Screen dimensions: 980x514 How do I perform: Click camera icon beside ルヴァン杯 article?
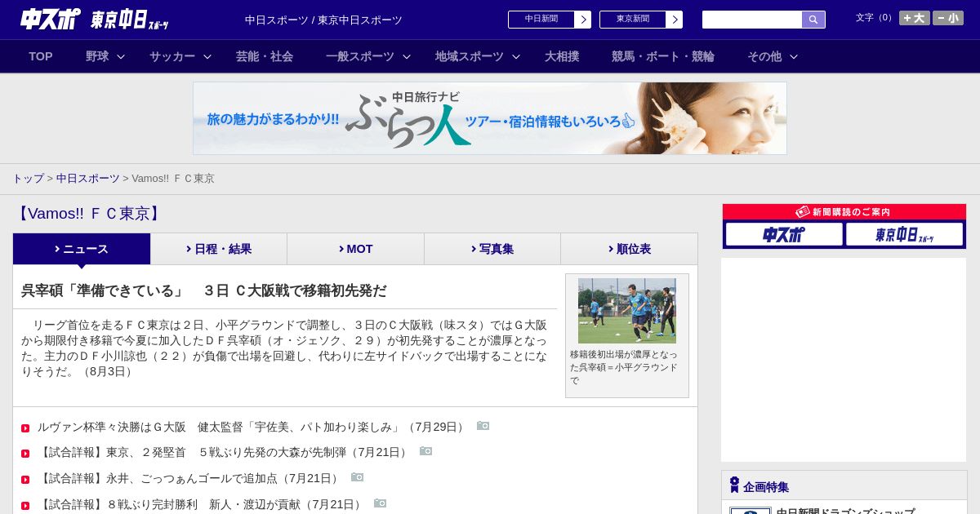[483, 426]
